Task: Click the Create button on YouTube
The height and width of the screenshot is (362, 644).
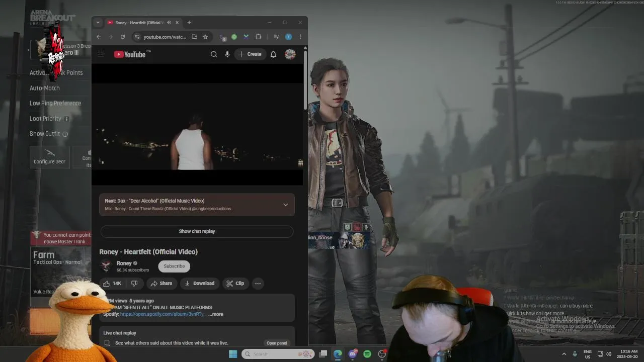Action: tap(250, 54)
